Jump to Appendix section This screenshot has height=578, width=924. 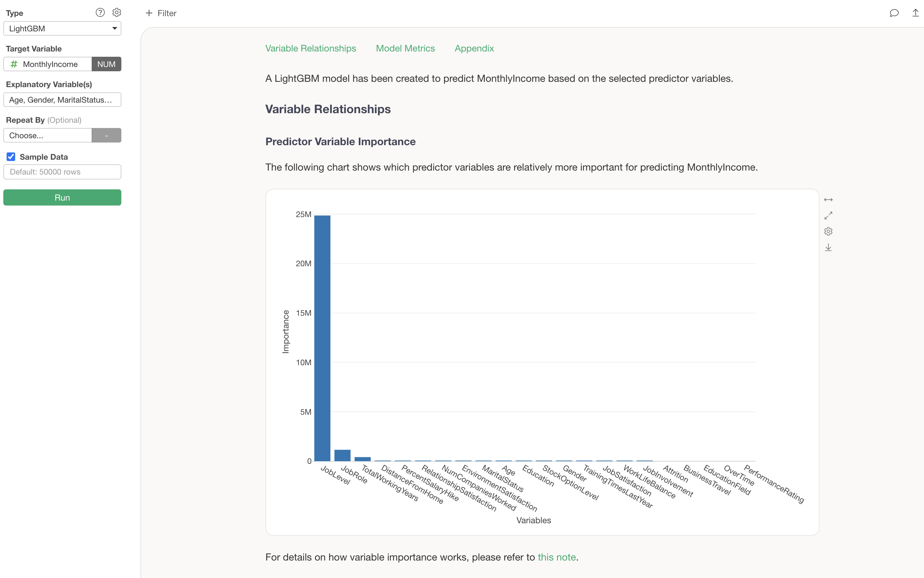[474, 48]
